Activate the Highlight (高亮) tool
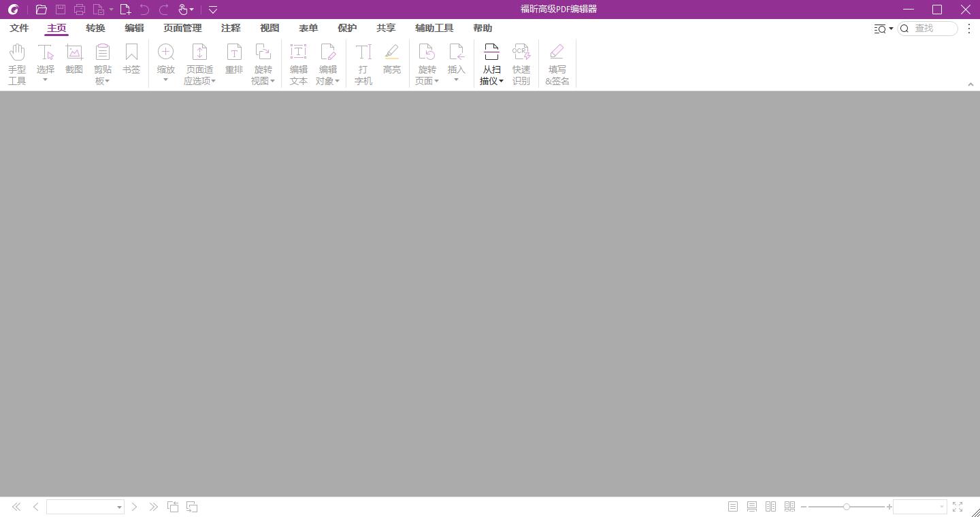The width and height of the screenshot is (980, 517). (x=392, y=59)
